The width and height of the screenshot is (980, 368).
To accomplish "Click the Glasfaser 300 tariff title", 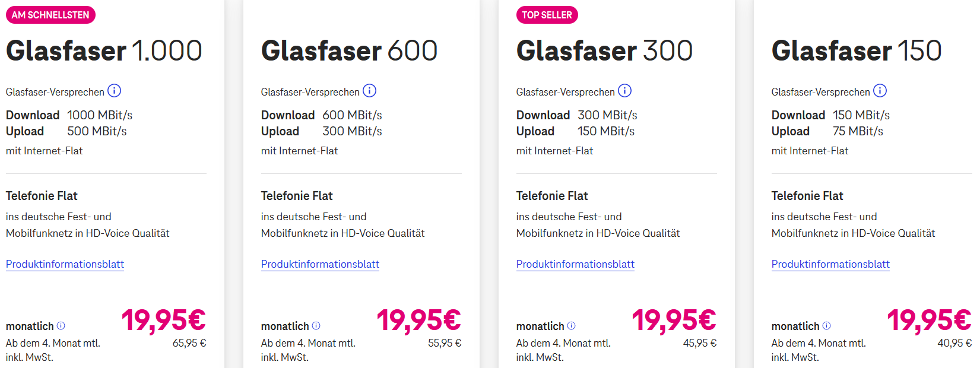I will click(x=605, y=51).
